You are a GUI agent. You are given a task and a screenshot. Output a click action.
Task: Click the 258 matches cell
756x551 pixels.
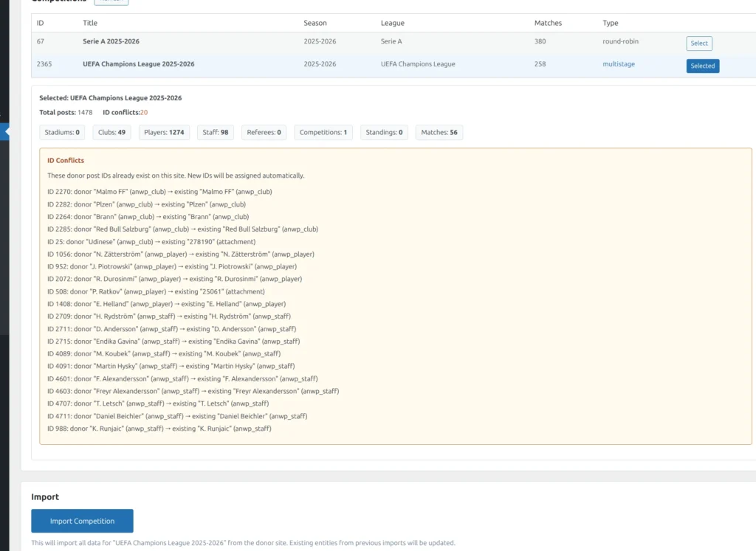[540, 64]
